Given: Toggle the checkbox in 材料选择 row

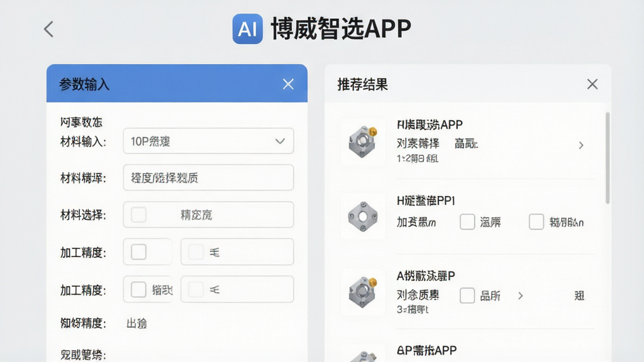Looking at the screenshot, I should pyautogui.click(x=138, y=215).
